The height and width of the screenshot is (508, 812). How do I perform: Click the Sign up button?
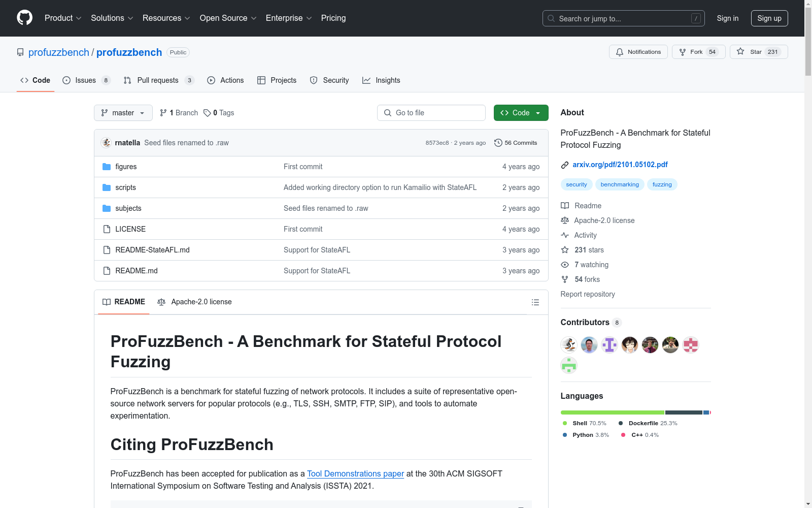point(769,18)
